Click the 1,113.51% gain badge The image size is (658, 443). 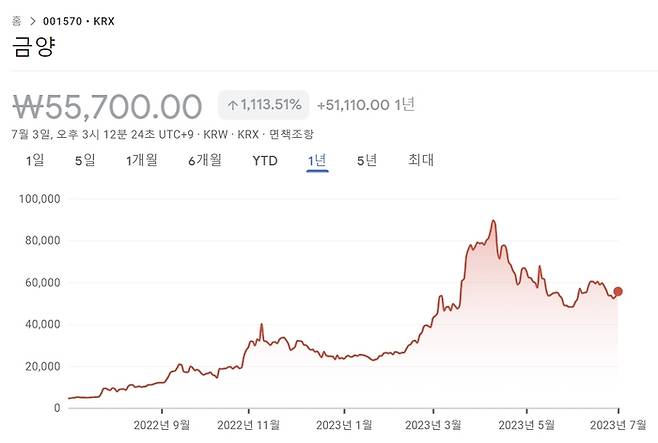click(x=264, y=104)
